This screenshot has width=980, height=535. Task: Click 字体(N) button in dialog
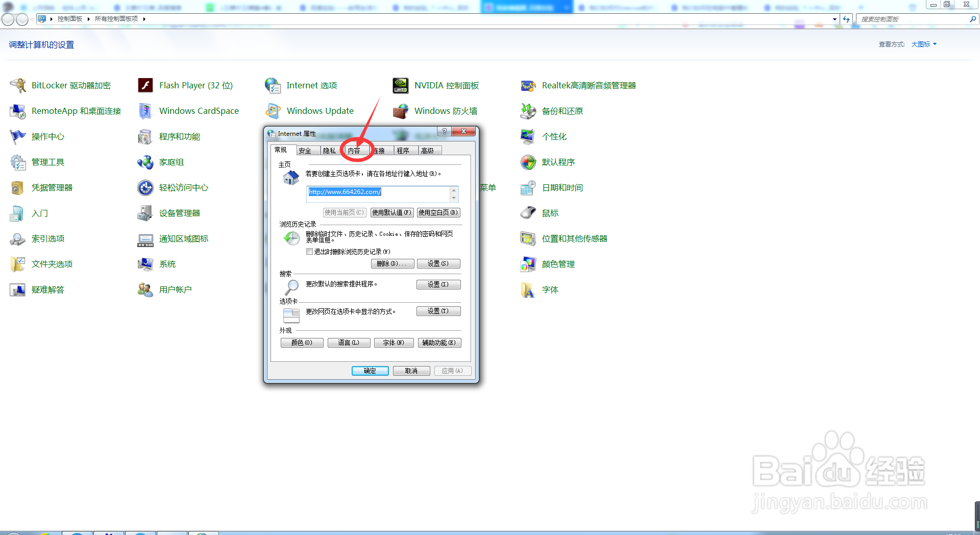click(x=394, y=343)
